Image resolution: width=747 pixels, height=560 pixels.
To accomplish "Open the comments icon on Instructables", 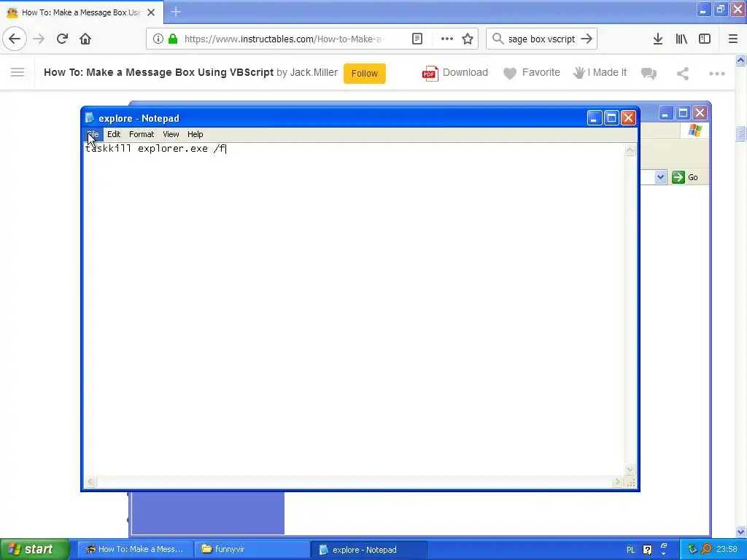I will (x=649, y=74).
